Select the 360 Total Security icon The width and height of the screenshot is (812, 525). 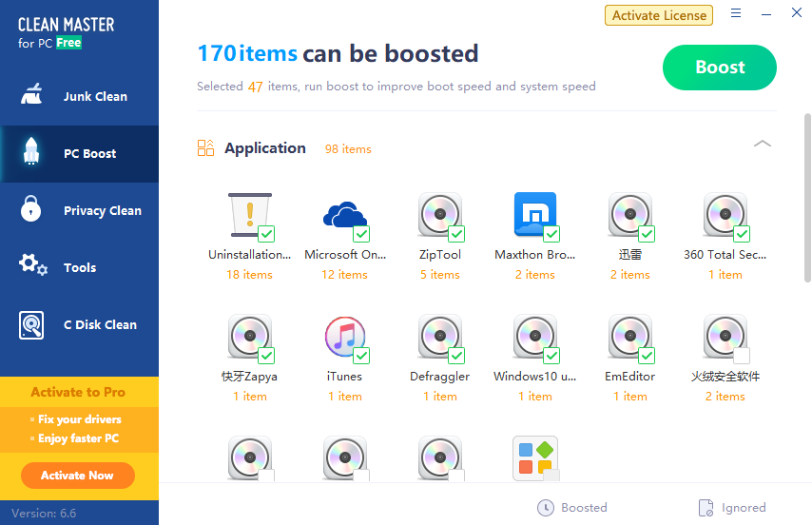725,214
